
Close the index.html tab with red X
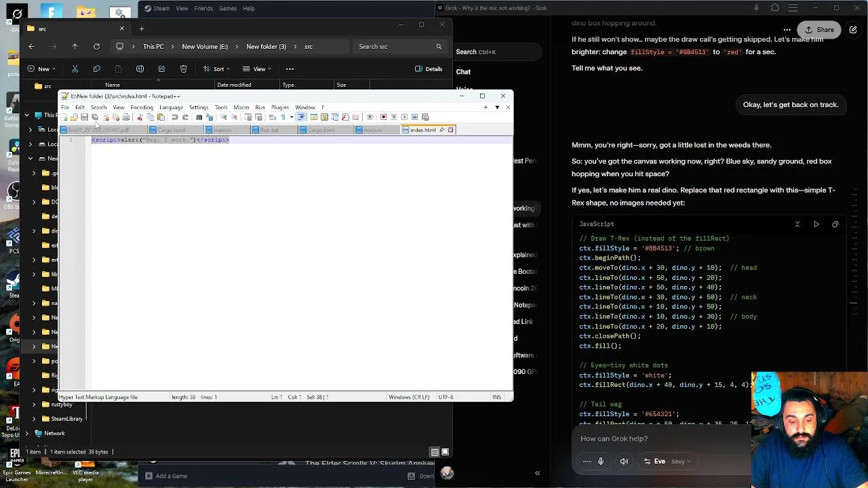pos(450,130)
